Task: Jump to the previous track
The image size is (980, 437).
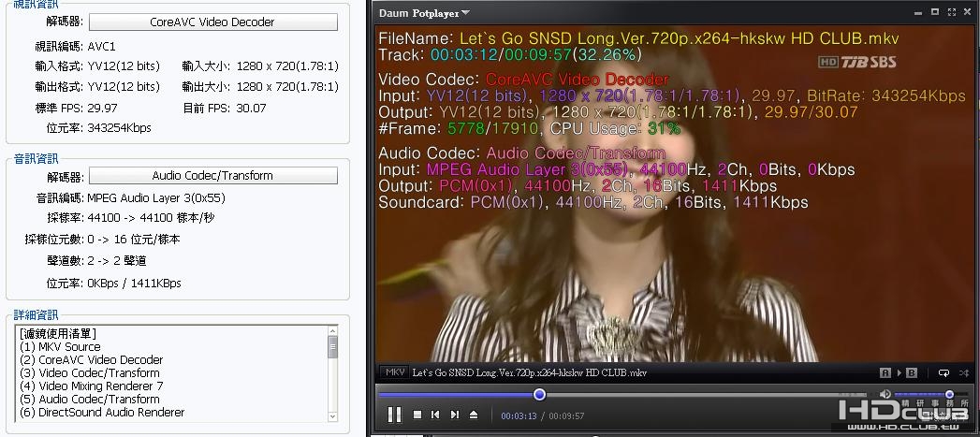Action: [435, 415]
